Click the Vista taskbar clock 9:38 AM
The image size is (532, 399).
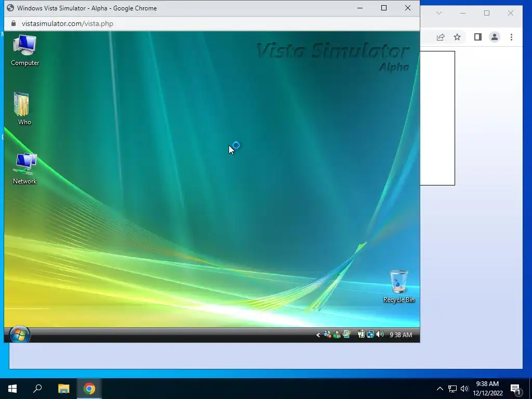[401, 335]
